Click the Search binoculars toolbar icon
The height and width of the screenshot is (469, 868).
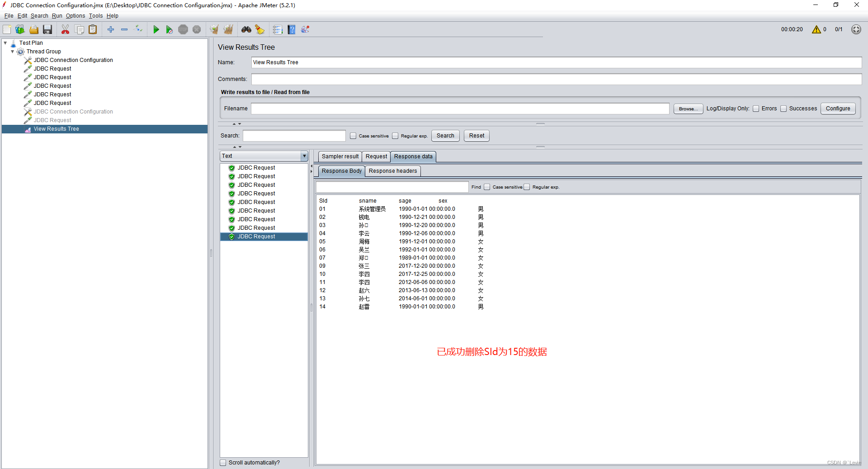click(x=246, y=29)
